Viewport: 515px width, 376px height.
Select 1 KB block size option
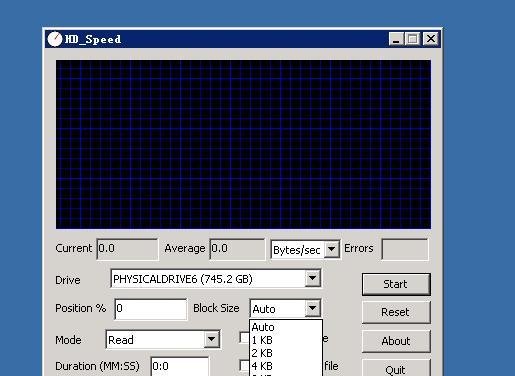coord(286,340)
